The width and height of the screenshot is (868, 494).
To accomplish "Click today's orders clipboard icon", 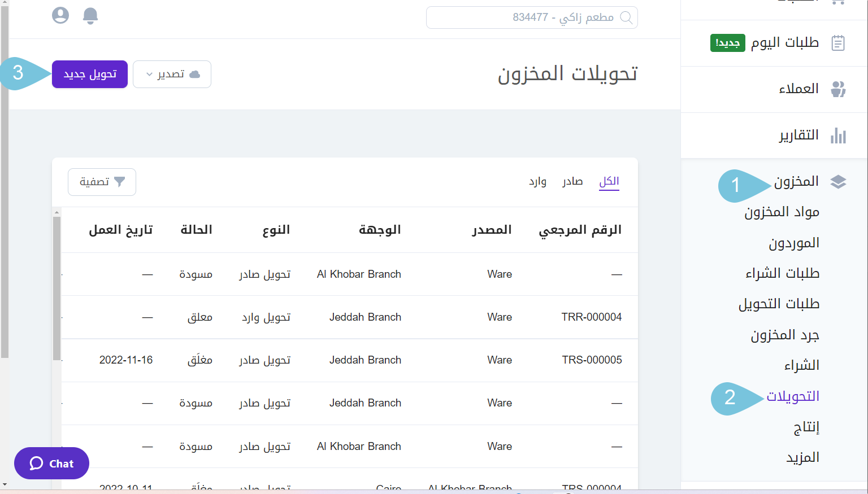I will pos(838,43).
